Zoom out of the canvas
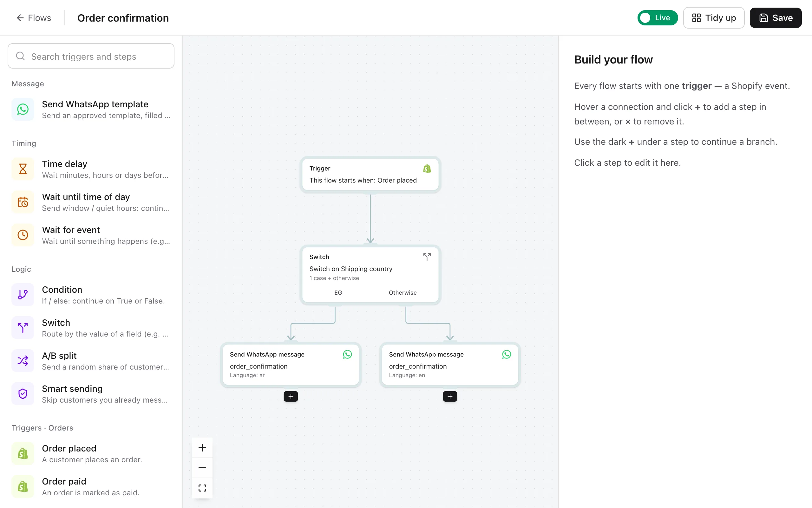This screenshot has height=508, width=812. (202, 468)
